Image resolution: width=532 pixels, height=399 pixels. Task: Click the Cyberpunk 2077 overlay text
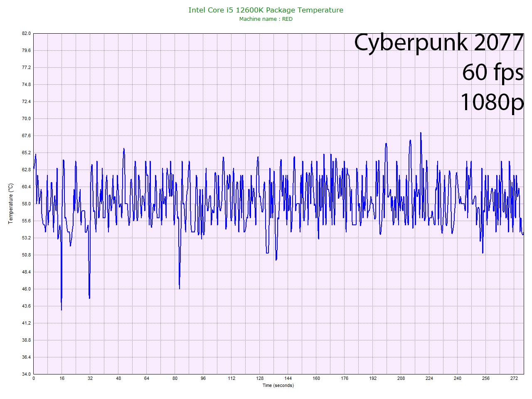438,43
